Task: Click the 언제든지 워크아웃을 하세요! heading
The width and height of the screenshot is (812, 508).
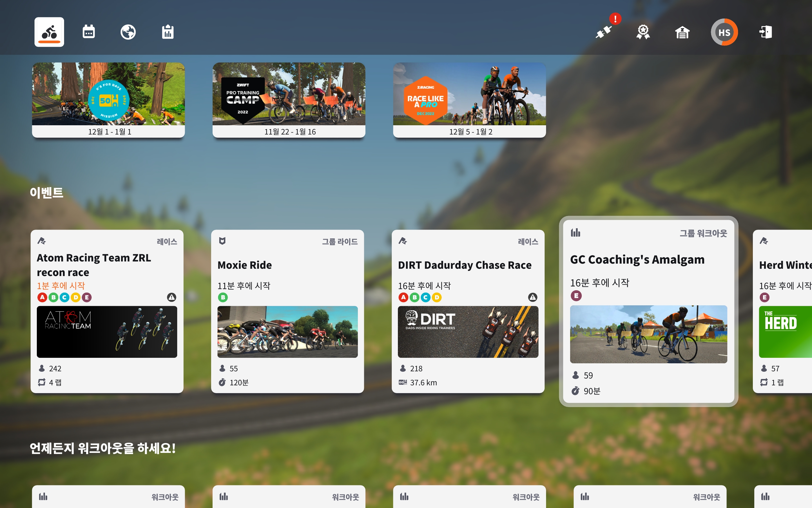Action: pos(103,448)
